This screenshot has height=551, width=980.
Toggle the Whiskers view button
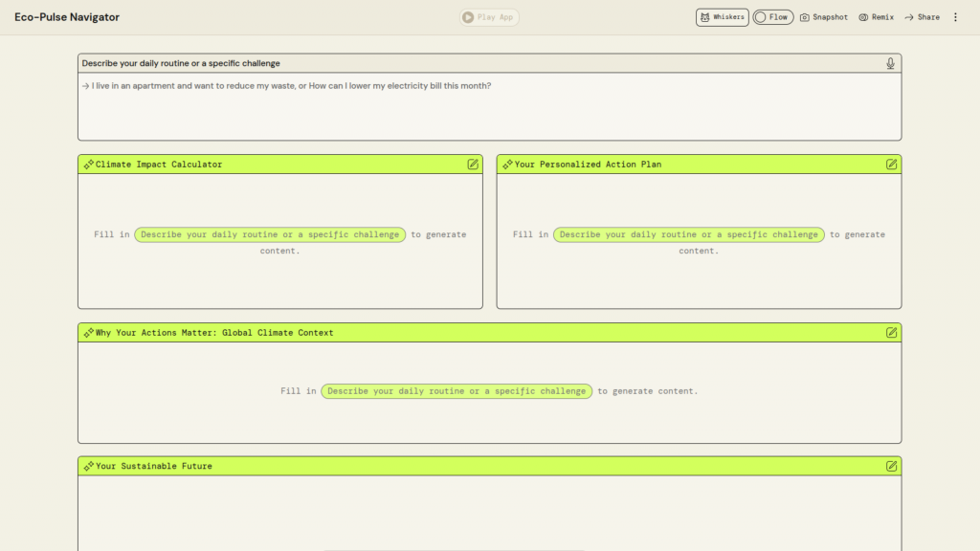(x=722, y=17)
